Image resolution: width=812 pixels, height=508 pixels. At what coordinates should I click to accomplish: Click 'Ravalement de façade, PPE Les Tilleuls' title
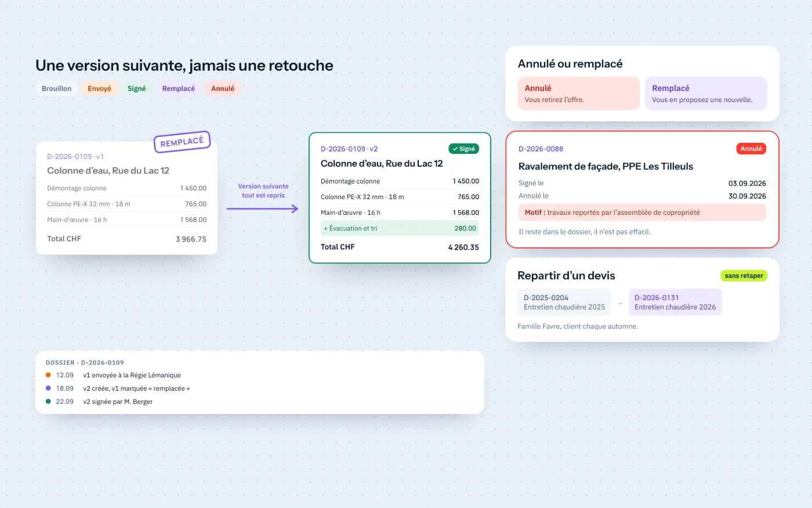606,167
